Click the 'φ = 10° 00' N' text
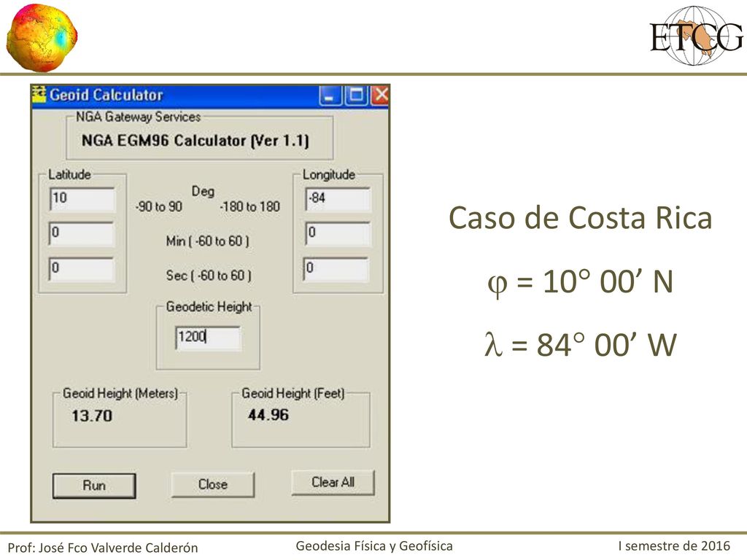747x560 pixels. click(580, 281)
